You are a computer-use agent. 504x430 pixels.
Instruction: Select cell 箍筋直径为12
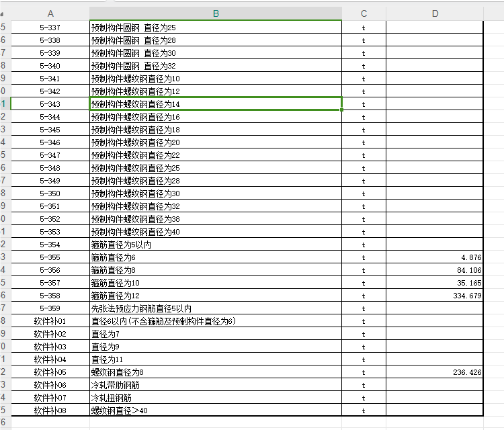216,296
